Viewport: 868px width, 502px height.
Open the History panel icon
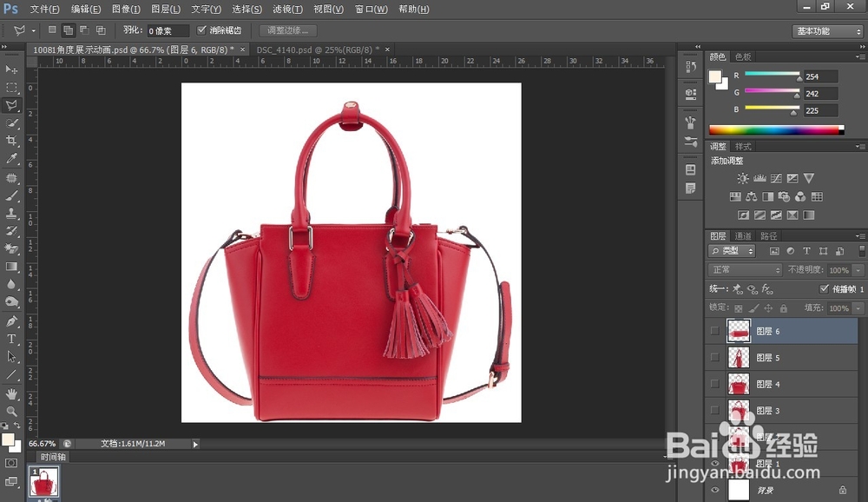[690, 67]
